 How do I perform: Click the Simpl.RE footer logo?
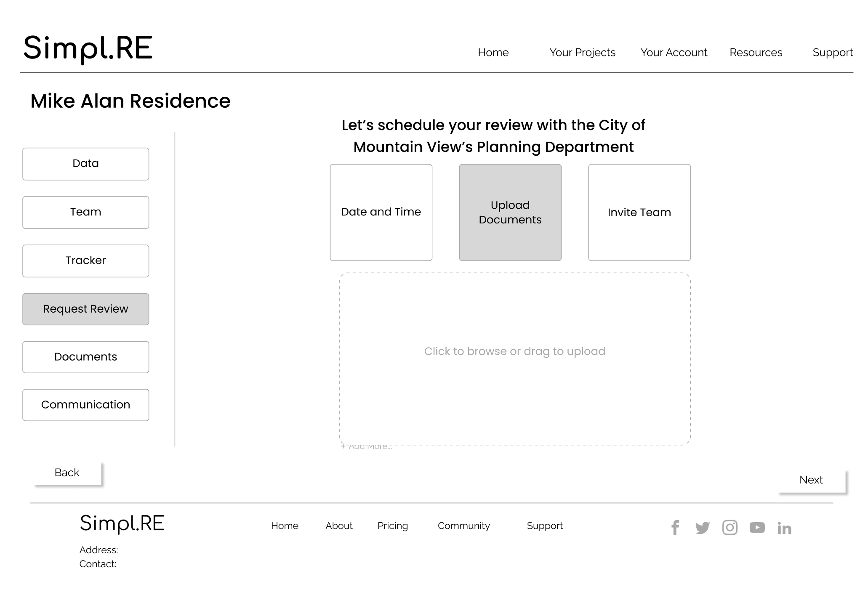pos(122,524)
